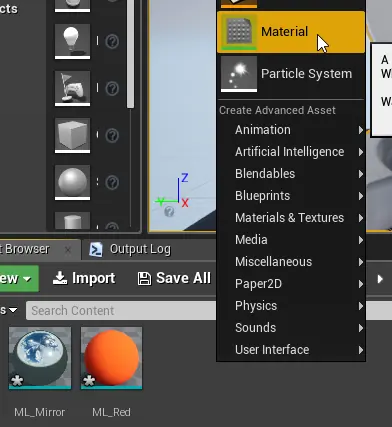Screen dimensions: 392x427
Task: Click the viewport help question mark icon
Action: (169, 211)
